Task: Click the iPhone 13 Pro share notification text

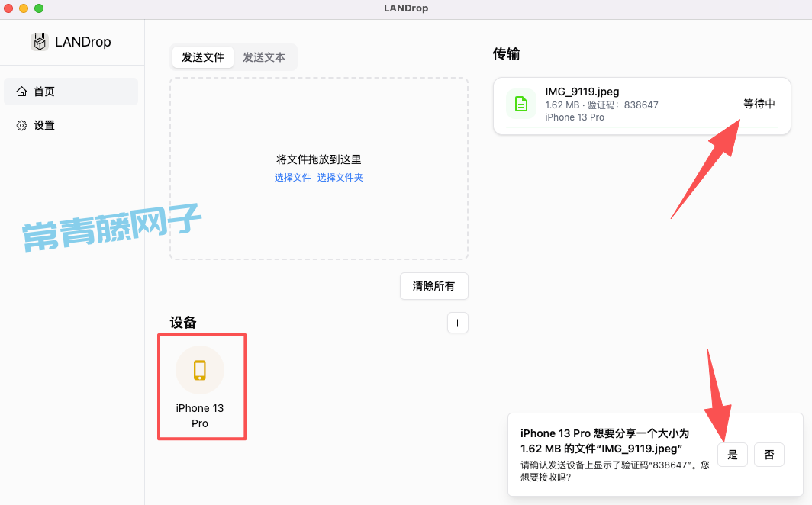Action: [x=605, y=441]
